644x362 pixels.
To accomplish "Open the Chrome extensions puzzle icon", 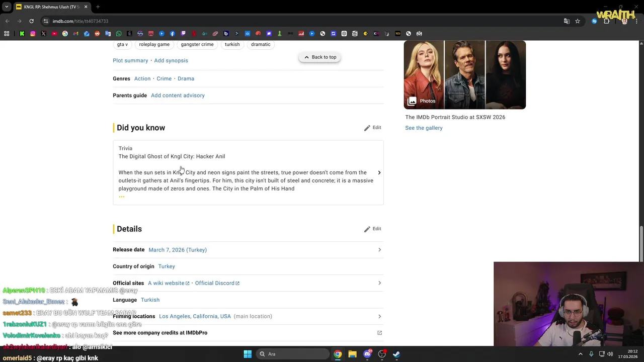I will click(x=606, y=21).
